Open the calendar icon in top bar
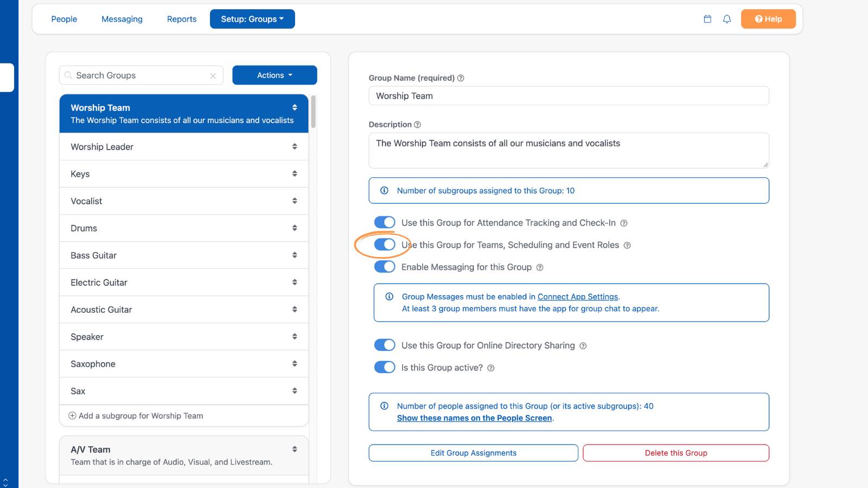This screenshot has height=488, width=868. point(707,19)
